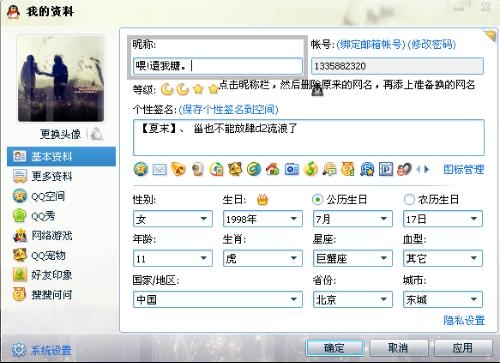Show next icons with right arrow
Image resolution: width=500 pixels, height=363 pixels.
point(426,170)
